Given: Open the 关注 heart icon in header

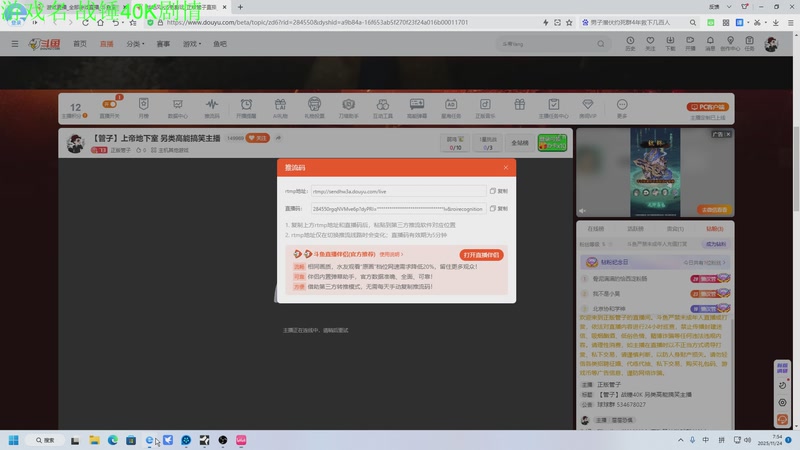Looking at the screenshot, I should click(x=650, y=43).
